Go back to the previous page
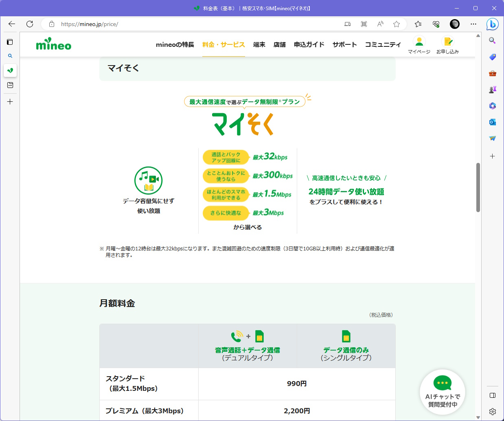This screenshot has width=504, height=421. pos(12,24)
